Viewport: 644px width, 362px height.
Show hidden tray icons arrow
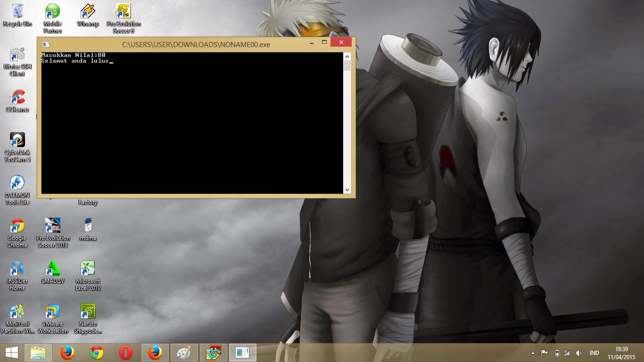(x=533, y=353)
